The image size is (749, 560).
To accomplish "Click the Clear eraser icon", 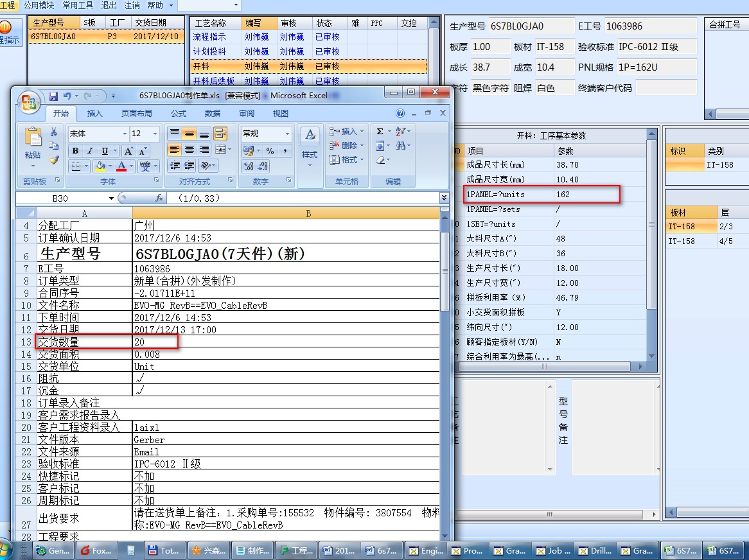I will click(380, 160).
